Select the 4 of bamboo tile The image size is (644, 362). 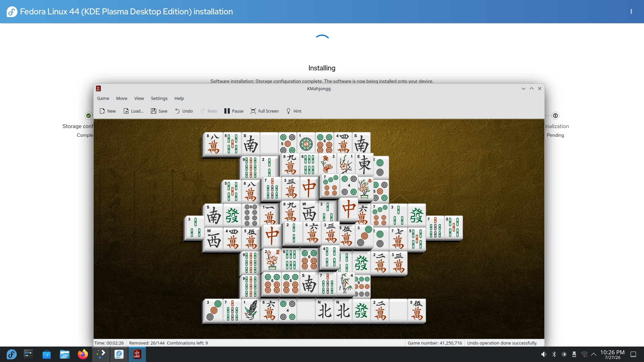(x=330, y=257)
